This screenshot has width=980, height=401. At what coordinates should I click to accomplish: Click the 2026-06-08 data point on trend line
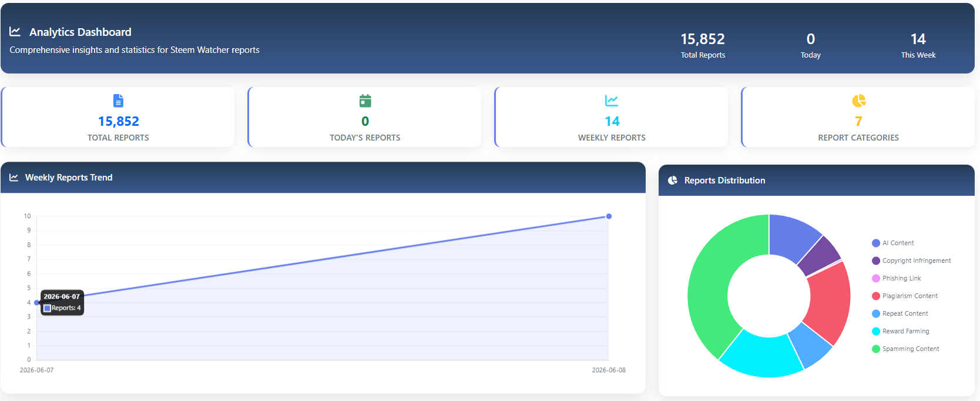[x=609, y=216]
